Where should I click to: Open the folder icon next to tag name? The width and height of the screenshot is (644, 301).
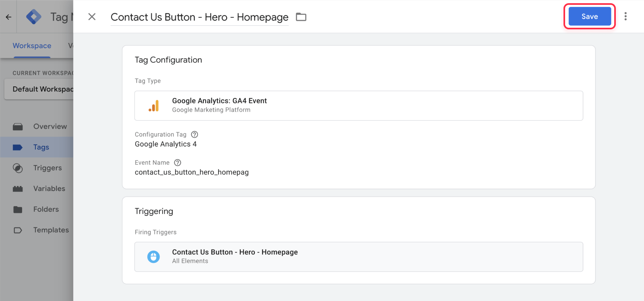coord(301,17)
